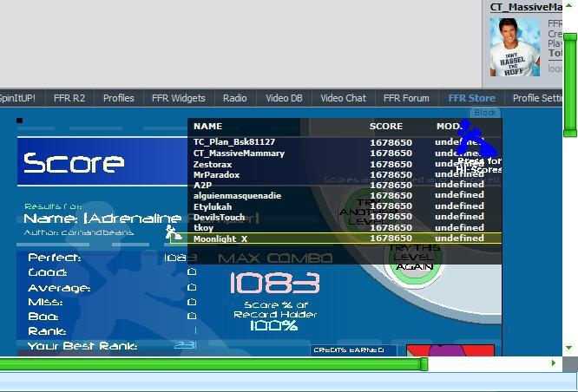Open the Radio nav item
This screenshot has width=578, height=392.
pos(235,98)
